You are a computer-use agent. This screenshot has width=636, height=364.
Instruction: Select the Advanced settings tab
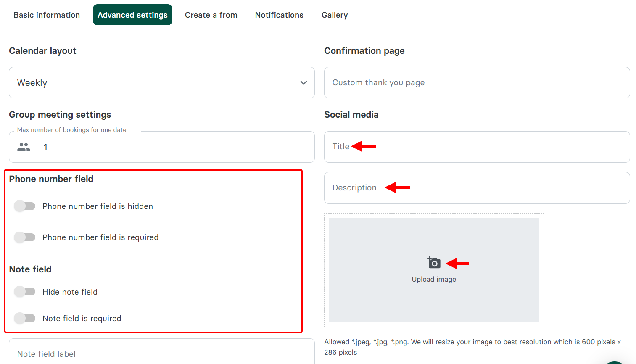[x=132, y=15]
